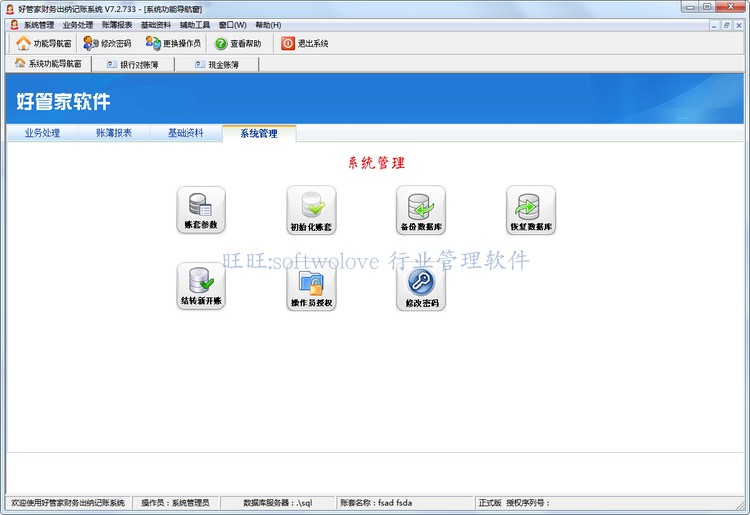750x515 pixels.
Task: Select the 结转新开账 icon
Action: (201, 286)
